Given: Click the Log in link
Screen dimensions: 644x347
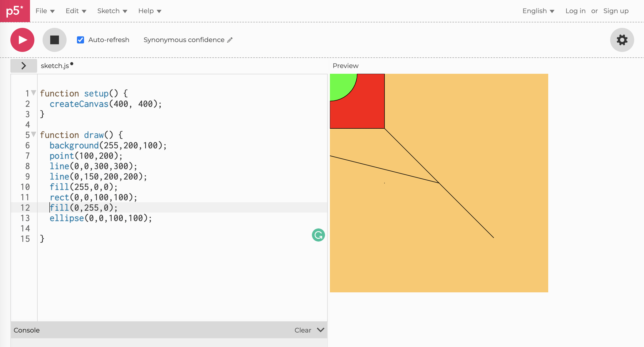Looking at the screenshot, I should click(575, 11).
